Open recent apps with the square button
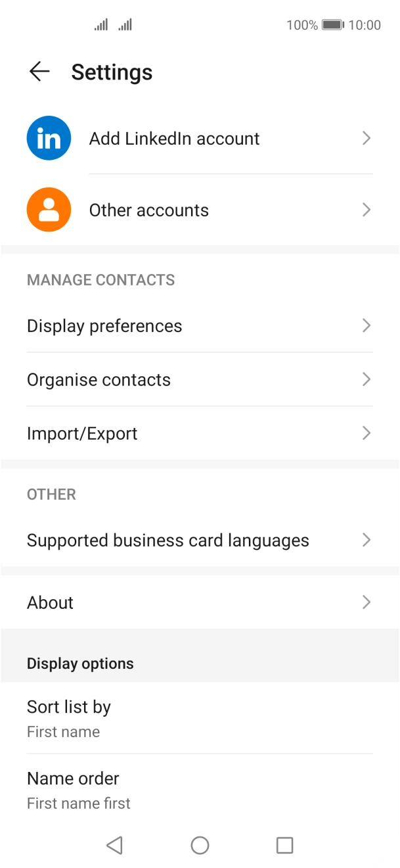This screenshot has width=400, height=868. pos(284,846)
